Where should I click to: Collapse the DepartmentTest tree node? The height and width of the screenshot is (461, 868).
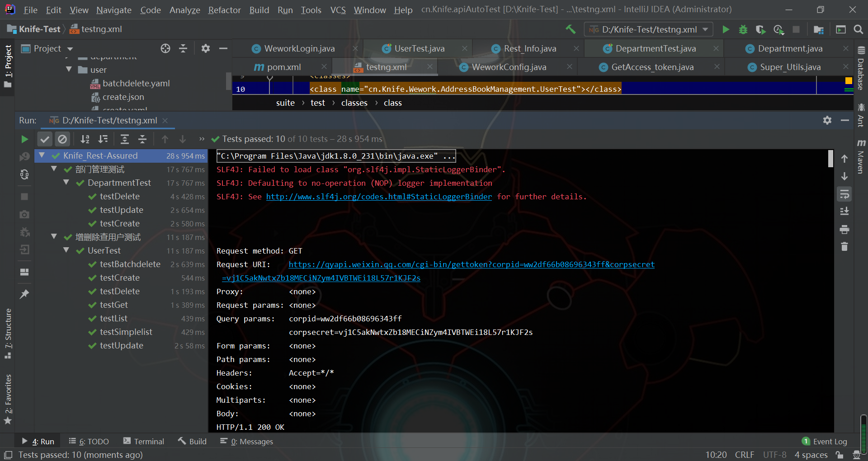[66, 183]
